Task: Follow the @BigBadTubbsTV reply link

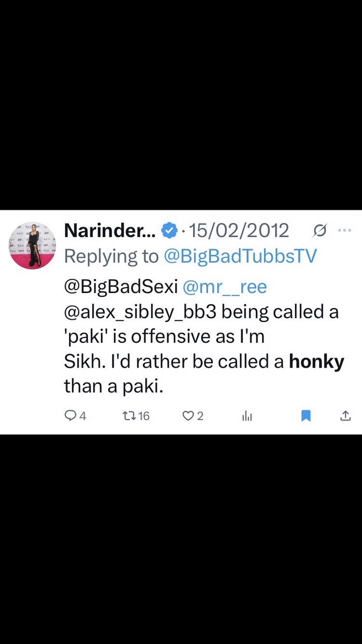Action: pos(240,257)
